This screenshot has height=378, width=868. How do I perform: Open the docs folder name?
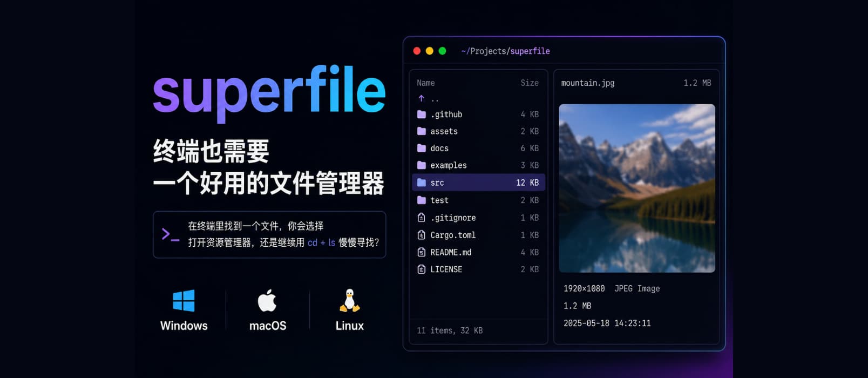[439, 148]
